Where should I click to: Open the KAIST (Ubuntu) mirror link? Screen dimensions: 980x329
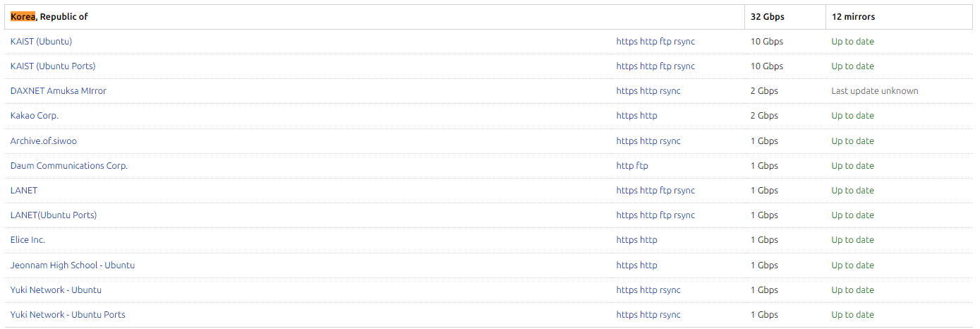click(x=41, y=42)
